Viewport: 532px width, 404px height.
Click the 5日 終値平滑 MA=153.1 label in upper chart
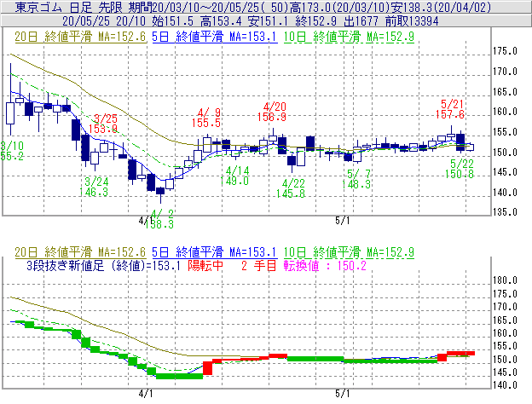tap(215, 37)
